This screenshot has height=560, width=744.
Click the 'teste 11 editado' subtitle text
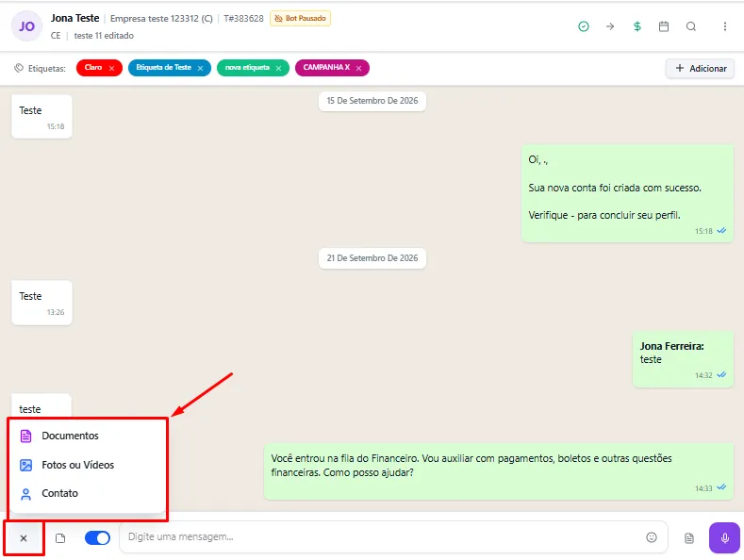(x=104, y=36)
